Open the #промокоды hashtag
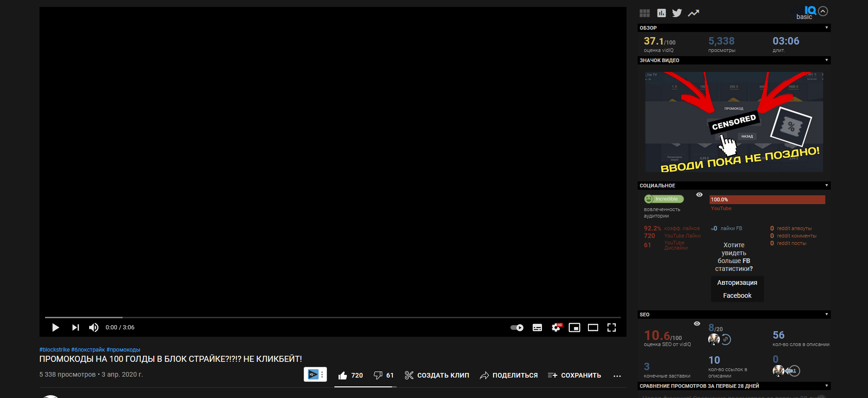The width and height of the screenshot is (868, 398). (x=123, y=350)
